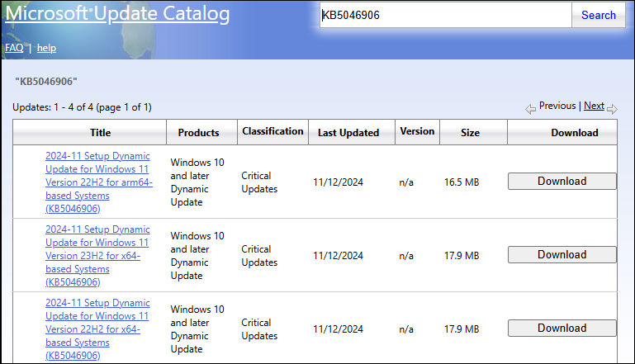Go to the Next results page link

(594, 106)
